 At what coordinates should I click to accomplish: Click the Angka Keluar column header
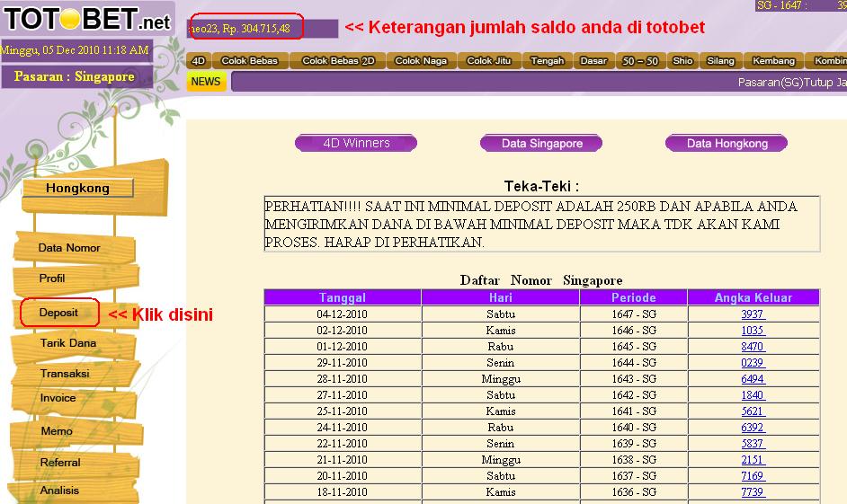pyautogui.click(x=753, y=297)
